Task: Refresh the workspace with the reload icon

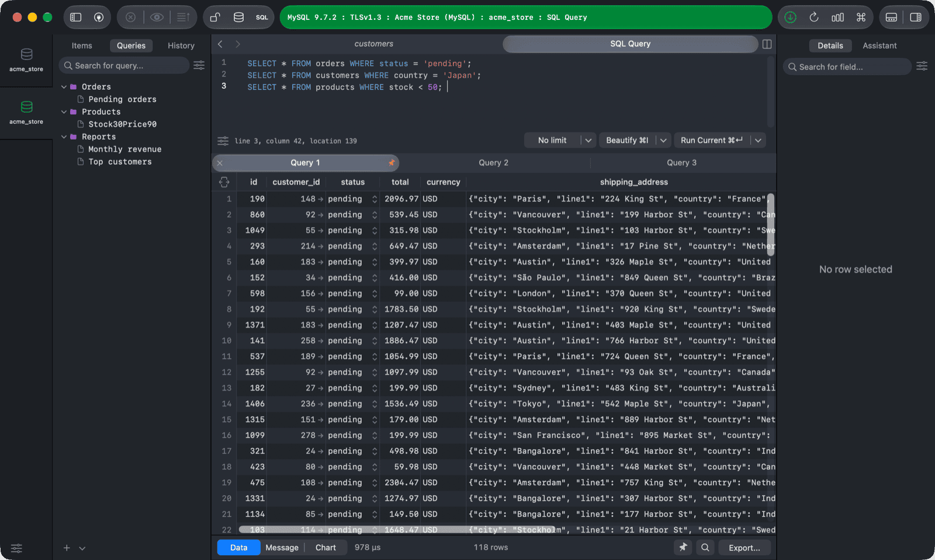Action: tap(814, 18)
